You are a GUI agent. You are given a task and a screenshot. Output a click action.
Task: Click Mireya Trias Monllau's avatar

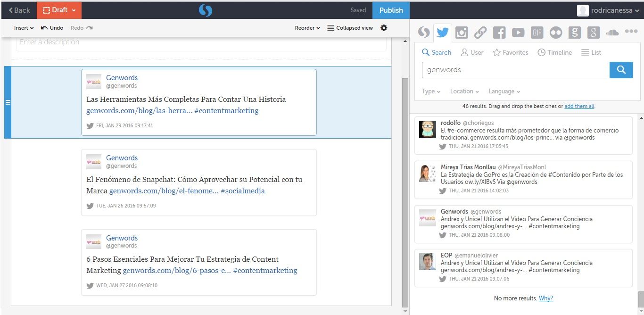(x=428, y=173)
